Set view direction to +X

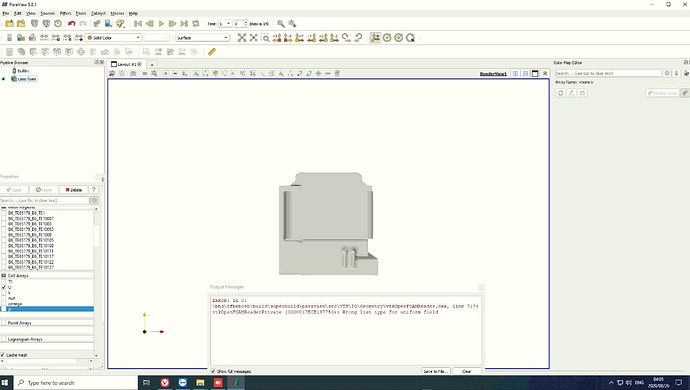pos(277,38)
